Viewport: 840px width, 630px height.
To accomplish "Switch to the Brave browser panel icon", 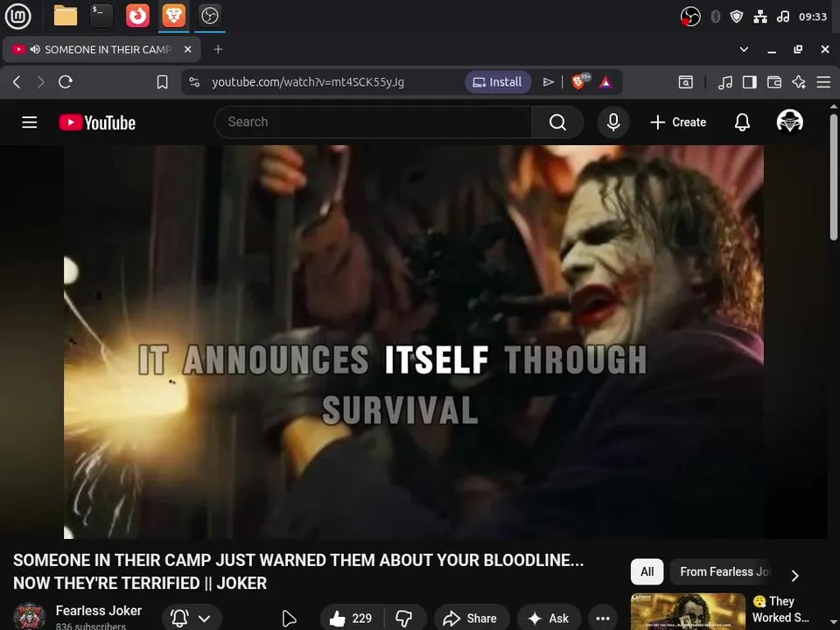I will tap(173, 16).
